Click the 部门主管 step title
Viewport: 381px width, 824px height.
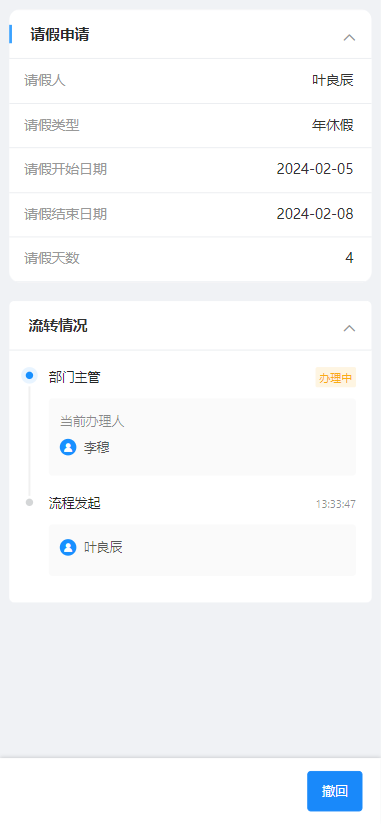tap(75, 377)
